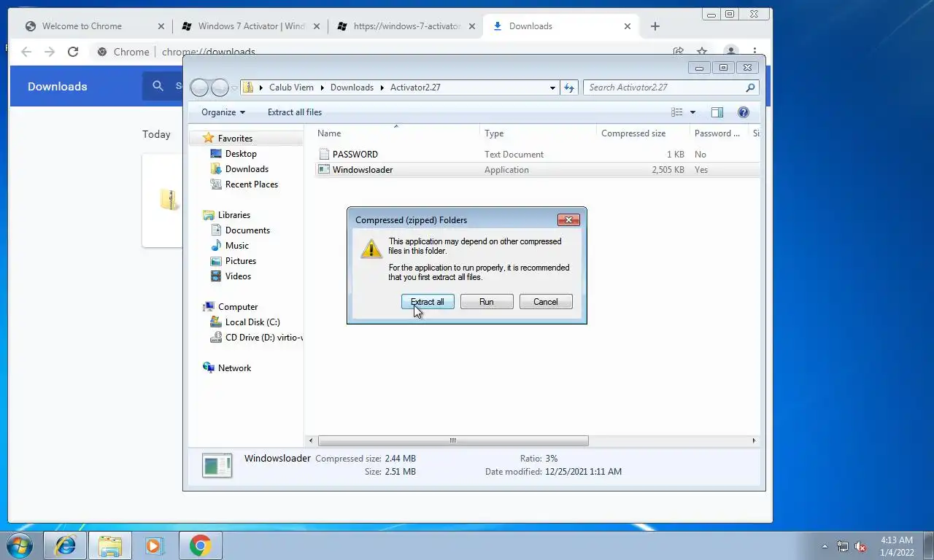This screenshot has height=560, width=934.
Task: Select Network in navigation pane
Action: point(234,368)
